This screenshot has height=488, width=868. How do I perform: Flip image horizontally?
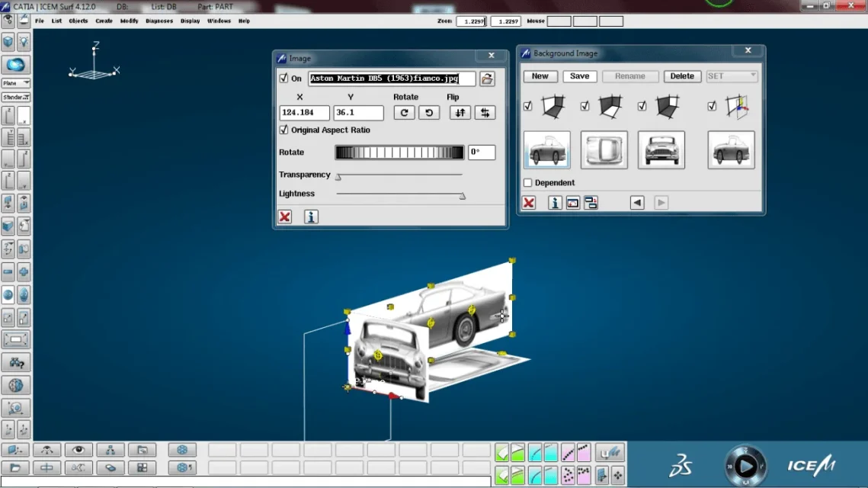(485, 112)
